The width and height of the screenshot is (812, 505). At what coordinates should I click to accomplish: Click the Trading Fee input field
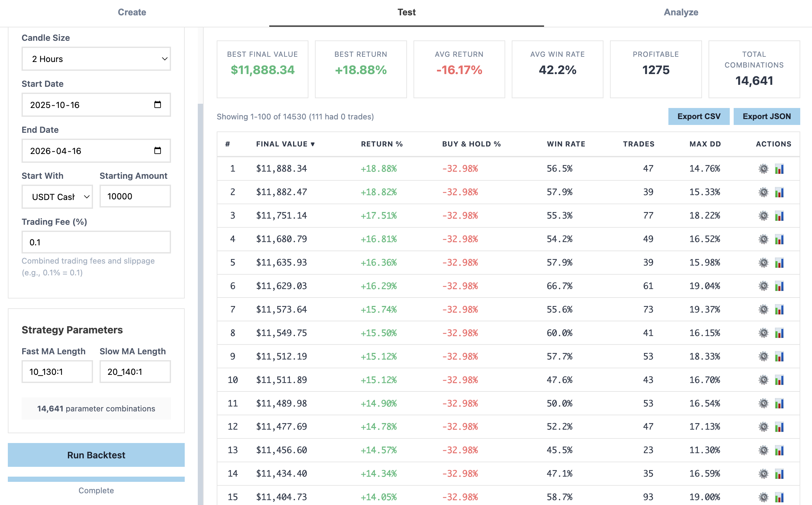pyautogui.click(x=96, y=242)
